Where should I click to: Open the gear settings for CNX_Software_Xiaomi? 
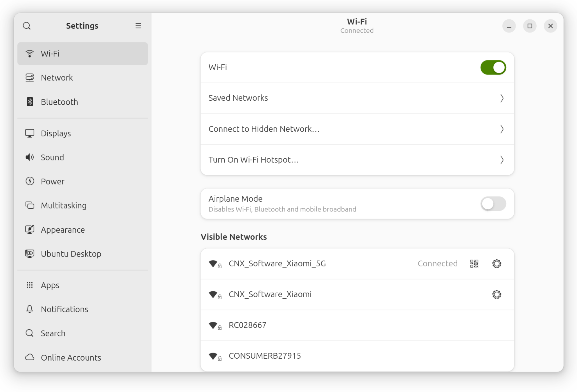pyautogui.click(x=497, y=294)
